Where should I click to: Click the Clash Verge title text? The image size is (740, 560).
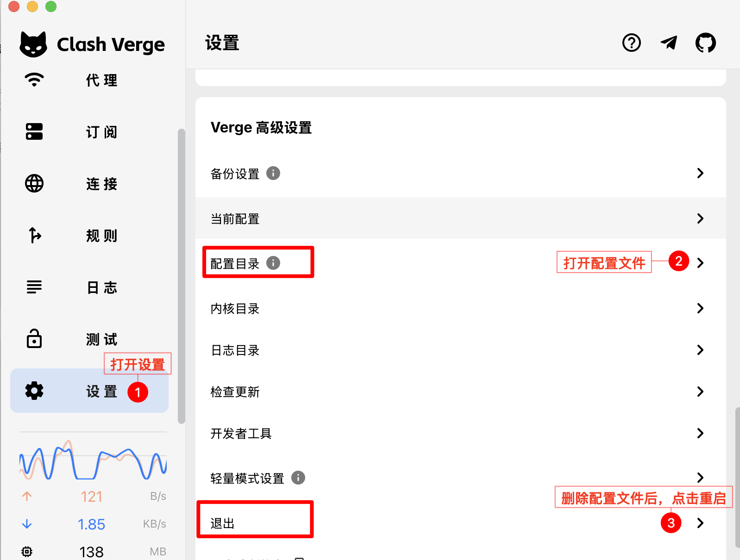point(111,44)
